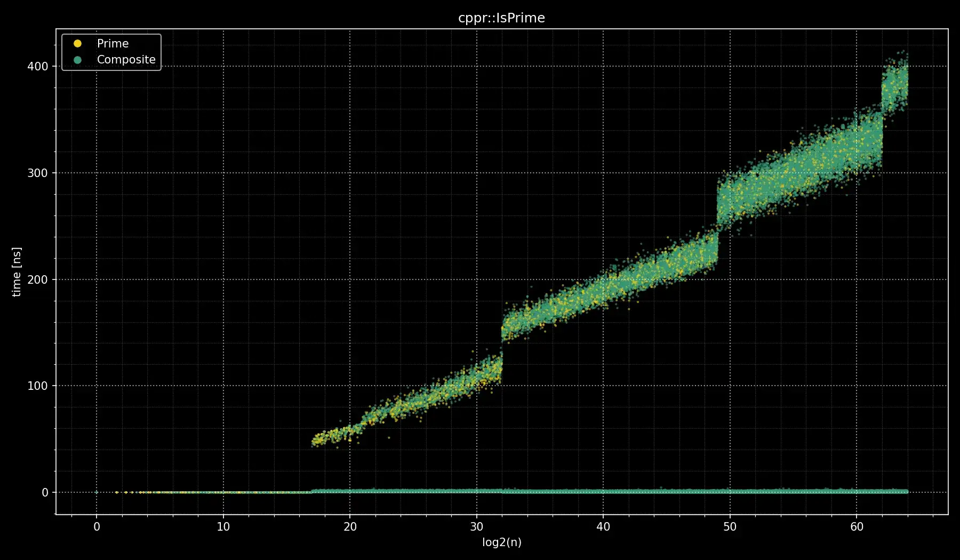Click the y-axis tick label 100
This screenshot has width=960, height=560.
pyautogui.click(x=37, y=386)
